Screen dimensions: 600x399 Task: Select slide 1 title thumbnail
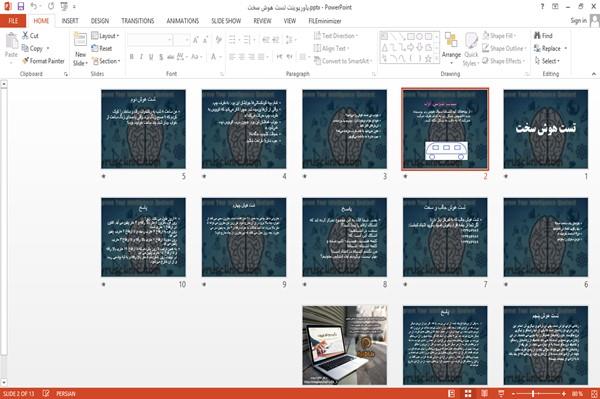click(x=546, y=129)
